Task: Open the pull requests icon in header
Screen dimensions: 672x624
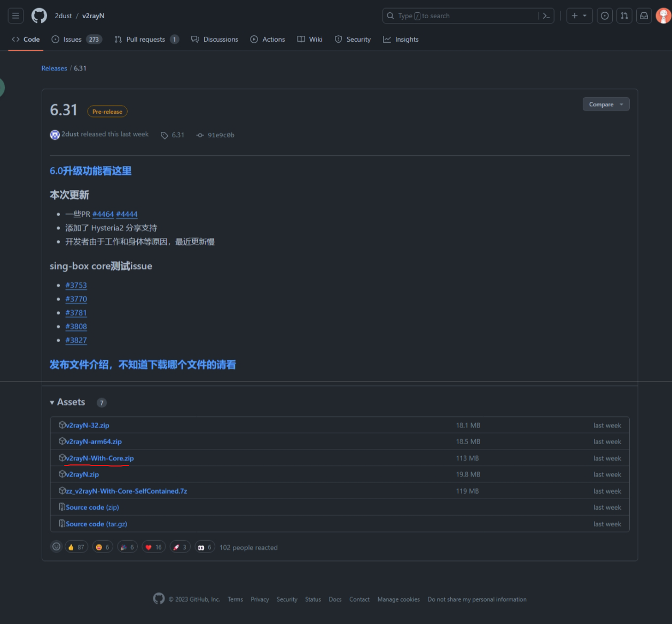Action: [x=624, y=16]
